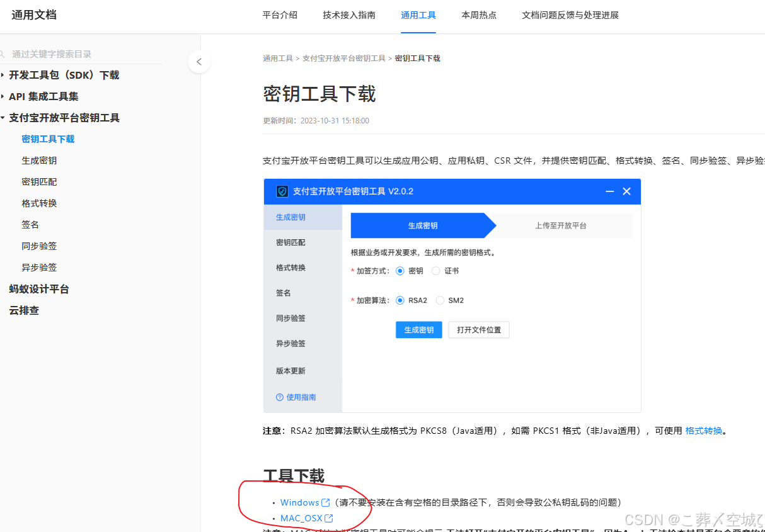
Task: Open the 本周热点 tab
Action: [479, 15]
